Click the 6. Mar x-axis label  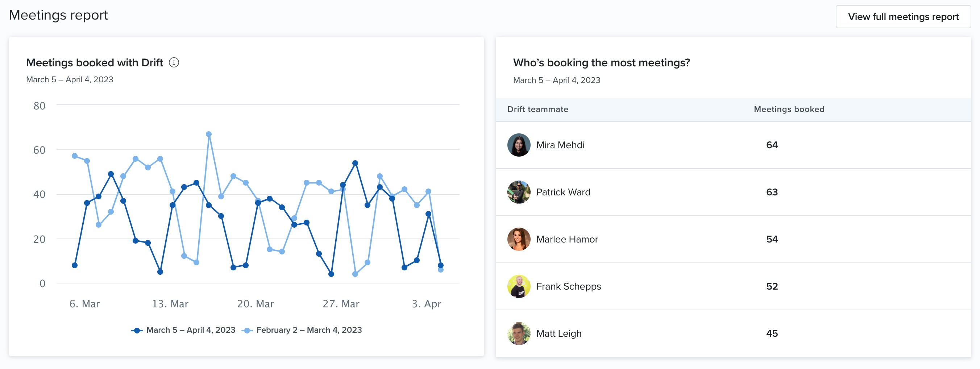pos(84,304)
